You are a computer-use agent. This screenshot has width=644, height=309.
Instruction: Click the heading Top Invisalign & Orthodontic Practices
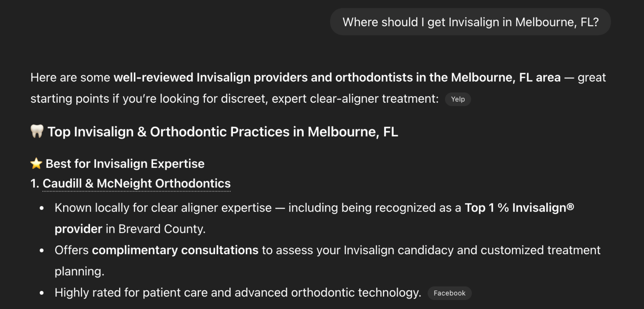click(223, 131)
